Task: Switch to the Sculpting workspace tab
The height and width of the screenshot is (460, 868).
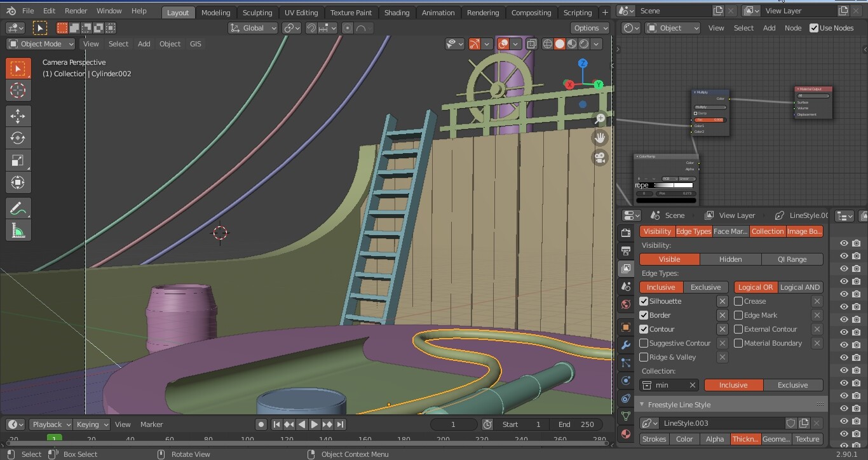Action: pos(257,13)
